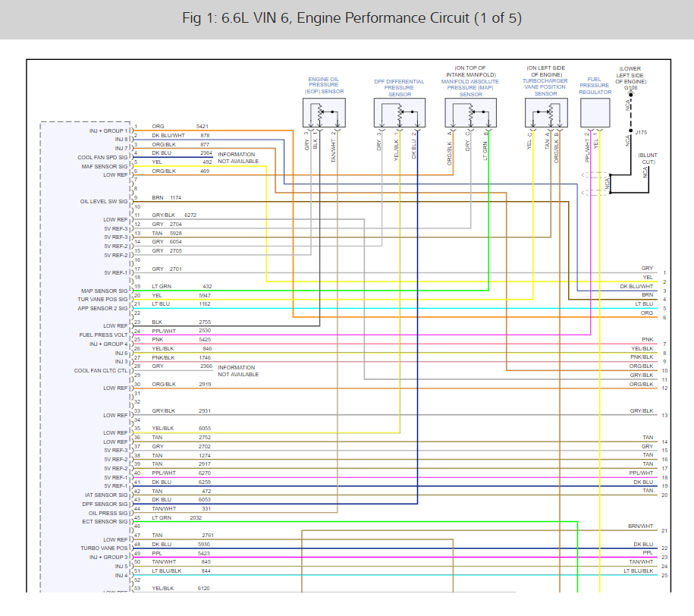Select the 'APP SENSOR 2 SIG' label
The image size is (694, 616).
102,308
